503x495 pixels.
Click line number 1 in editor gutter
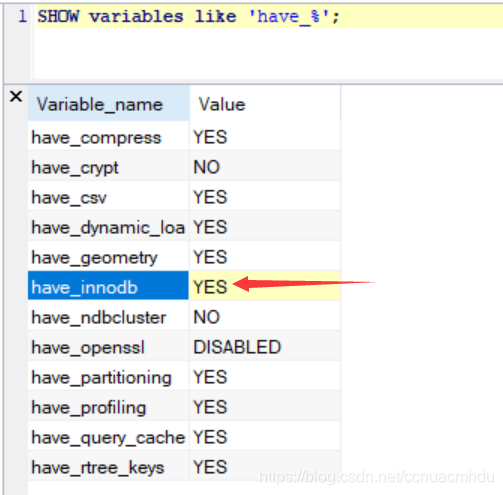[x=22, y=16]
